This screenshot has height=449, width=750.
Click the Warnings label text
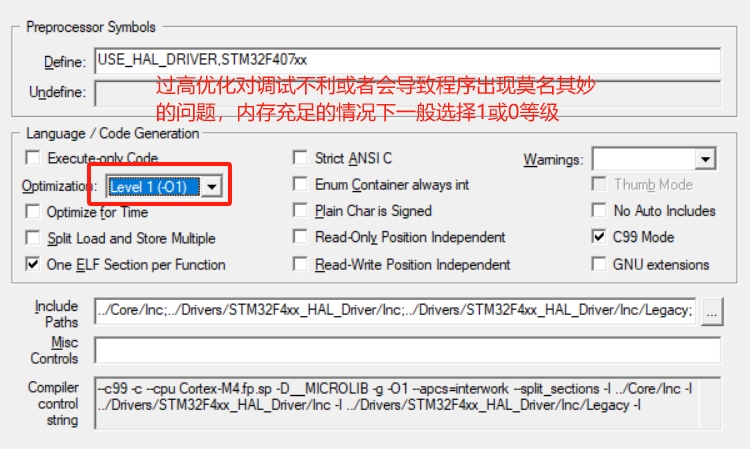553,159
